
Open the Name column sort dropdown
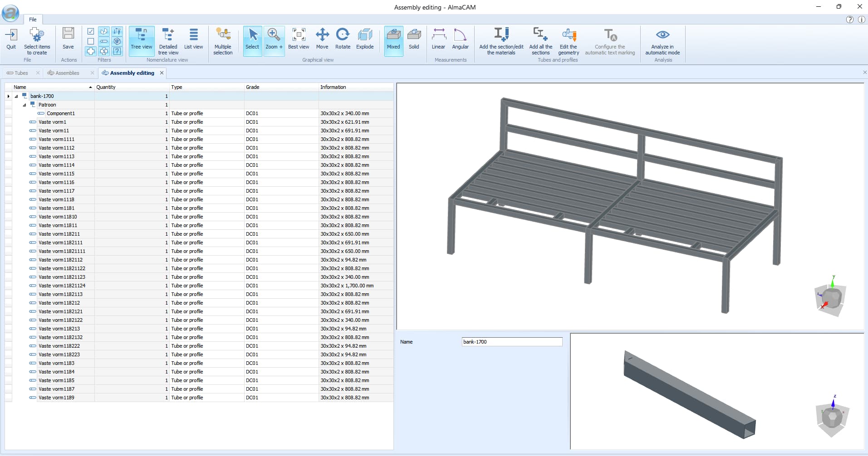(90, 87)
